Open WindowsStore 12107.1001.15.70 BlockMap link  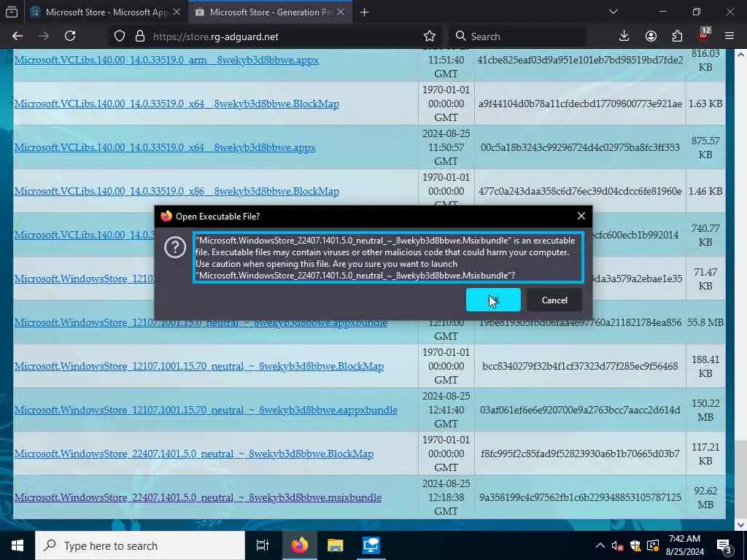coord(198,366)
